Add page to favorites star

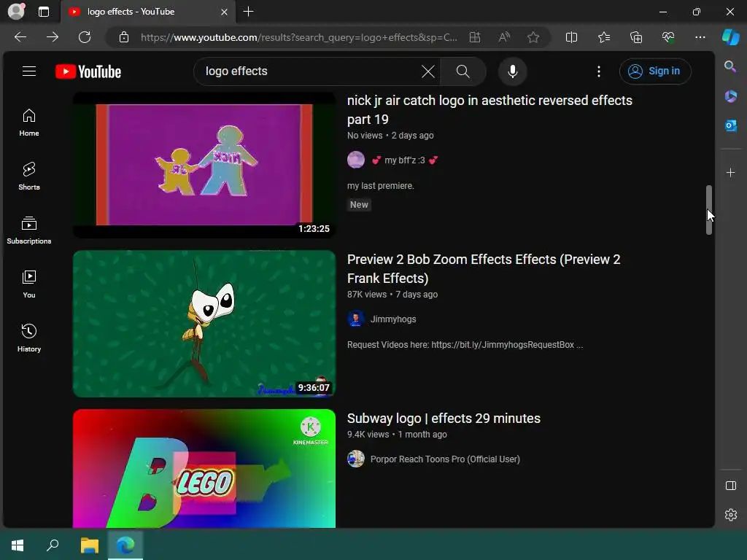coord(533,37)
